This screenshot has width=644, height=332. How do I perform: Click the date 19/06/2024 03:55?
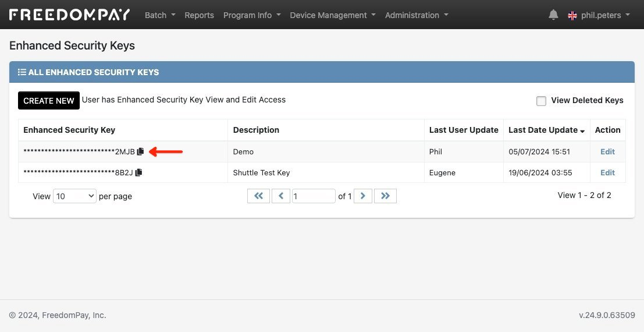point(540,172)
